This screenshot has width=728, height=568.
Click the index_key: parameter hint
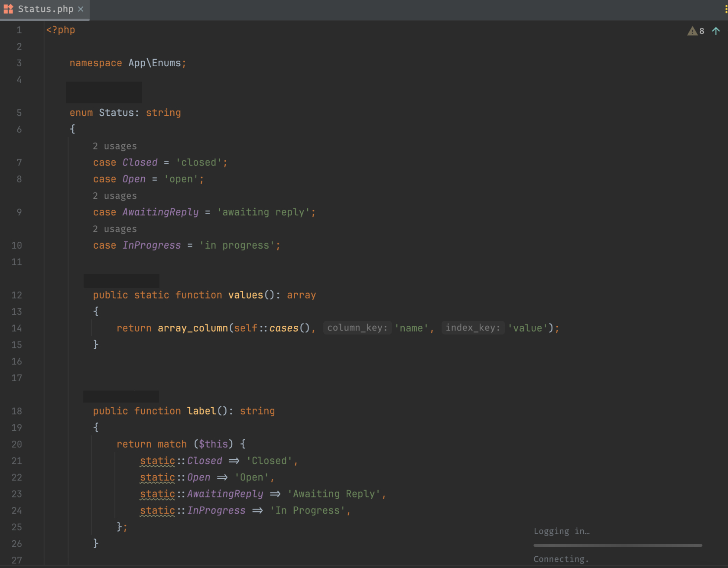pyautogui.click(x=473, y=328)
